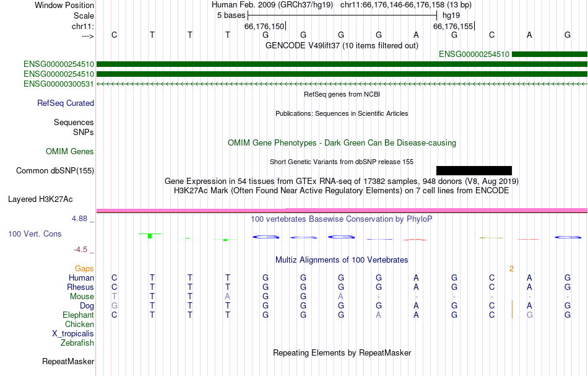Click the Mouse species label
This screenshot has width=588, height=376.
coord(82,297)
